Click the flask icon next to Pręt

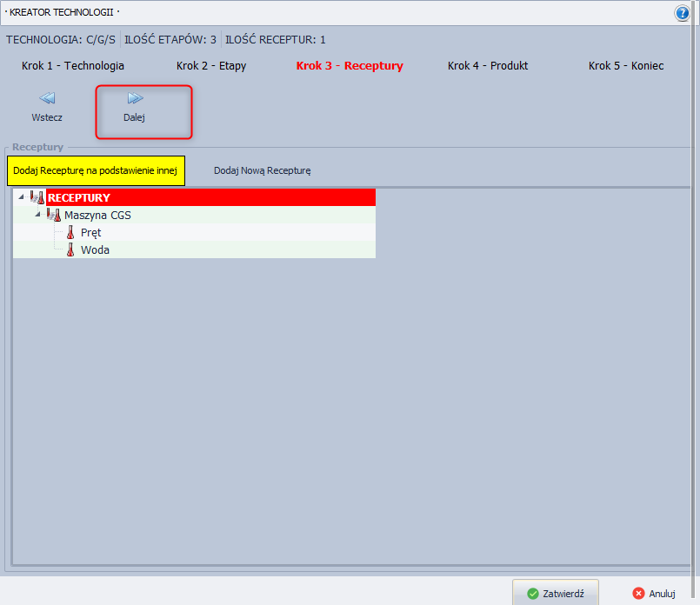click(x=70, y=232)
